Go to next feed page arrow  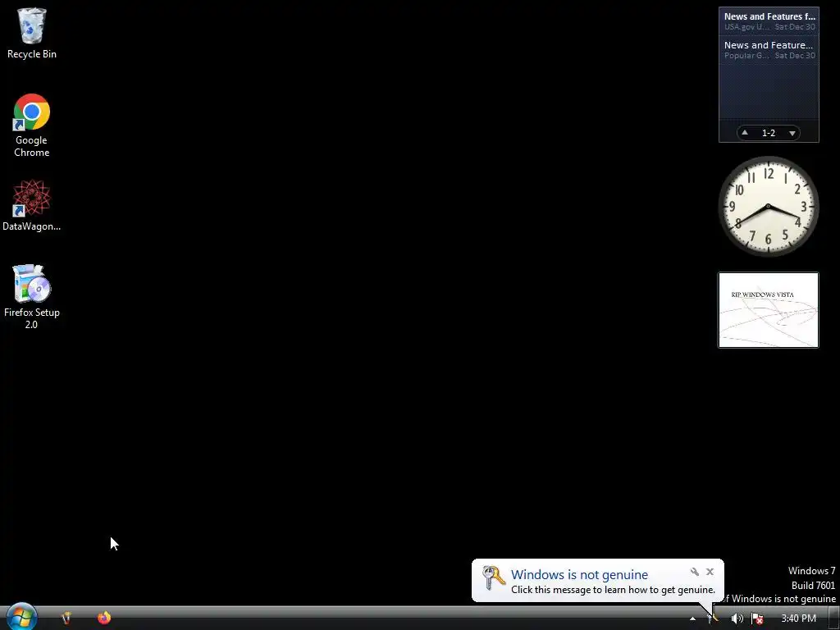click(x=792, y=133)
